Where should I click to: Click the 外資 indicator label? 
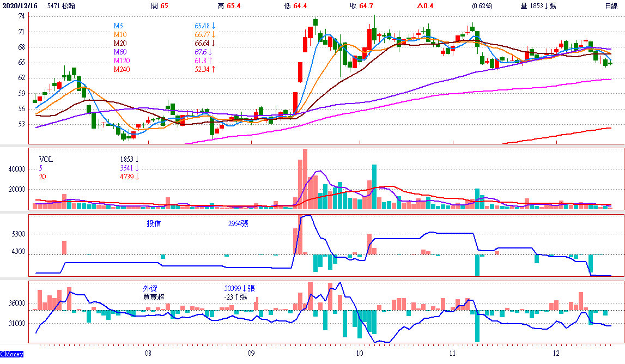coord(150,288)
